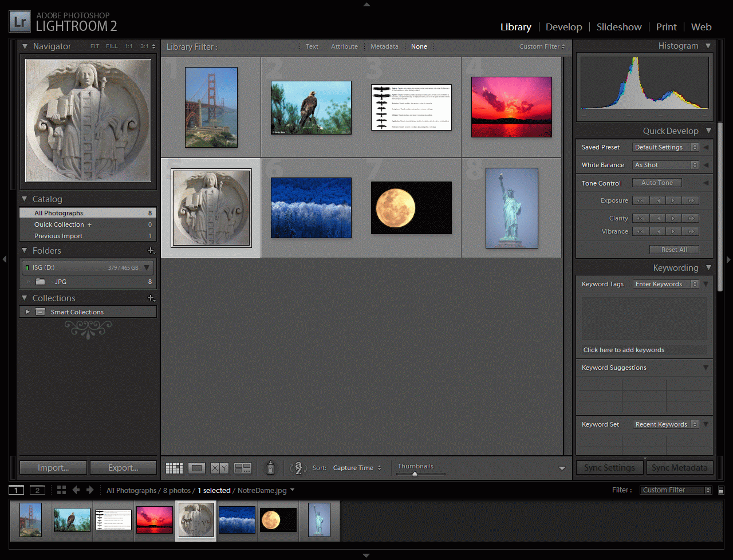Add a new folder with plus icon

point(151,251)
